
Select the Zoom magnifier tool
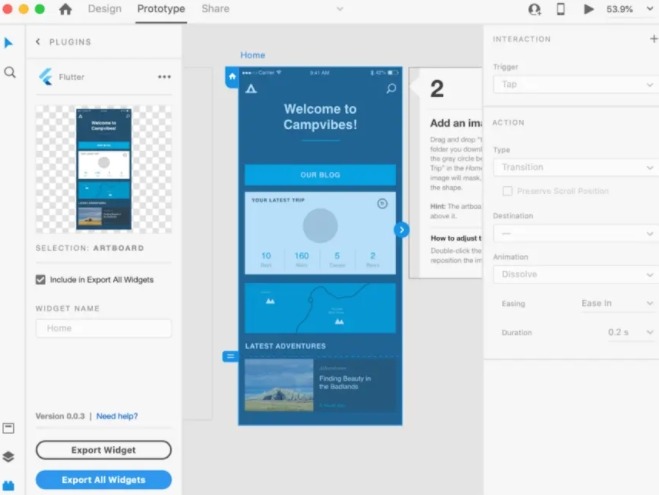10,72
